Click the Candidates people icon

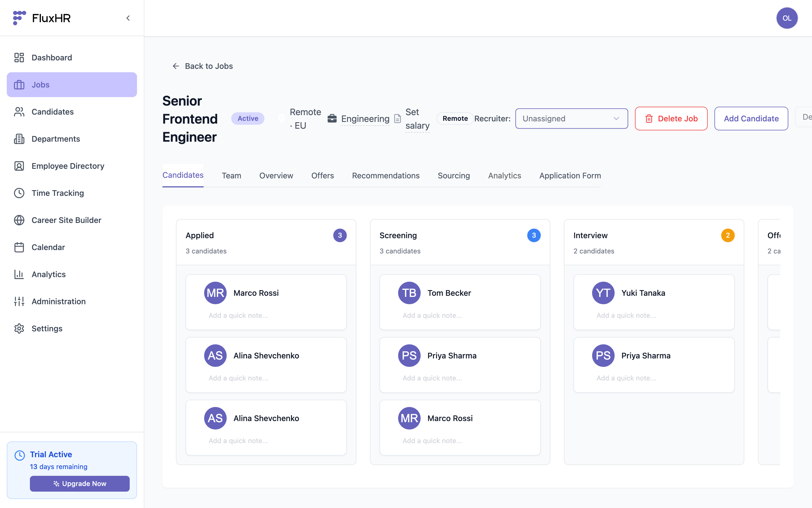19,112
